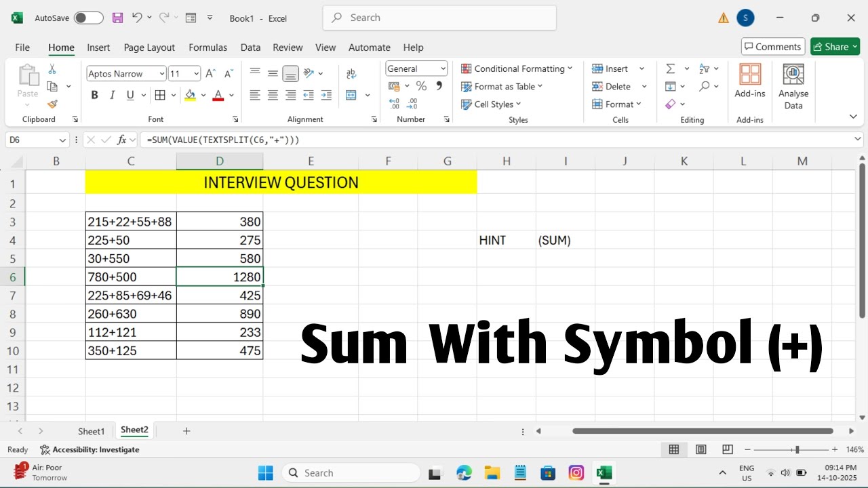Click the Comments button
The height and width of the screenshot is (488, 868).
[773, 47]
